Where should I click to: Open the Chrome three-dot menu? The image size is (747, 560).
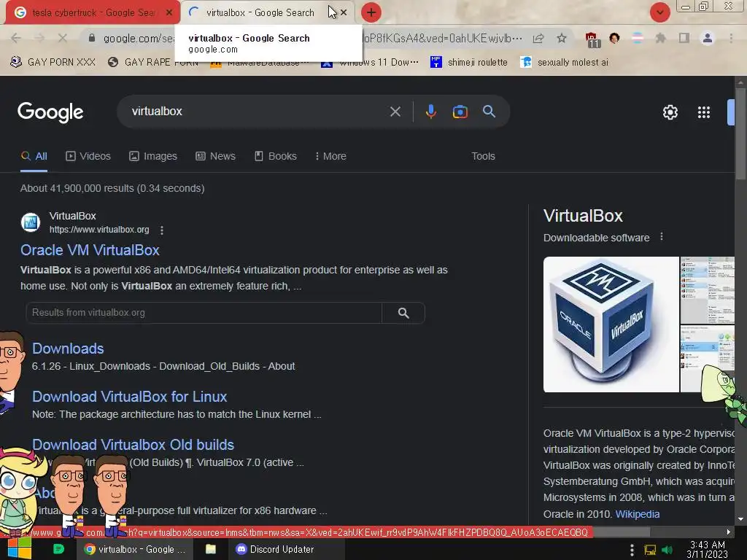point(731,38)
